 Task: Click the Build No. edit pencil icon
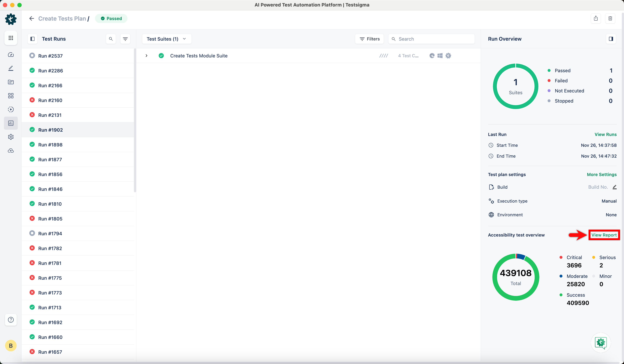point(614,187)
